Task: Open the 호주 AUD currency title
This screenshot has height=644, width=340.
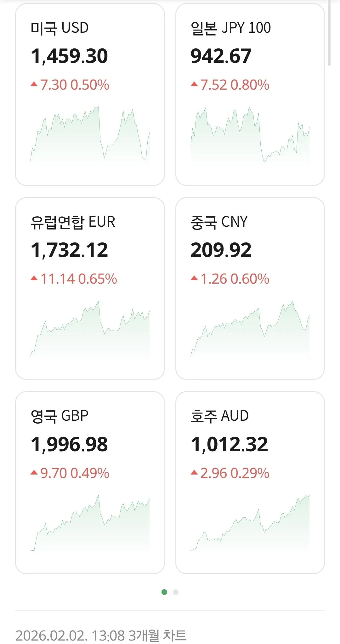Action: [x=220, y=416]
